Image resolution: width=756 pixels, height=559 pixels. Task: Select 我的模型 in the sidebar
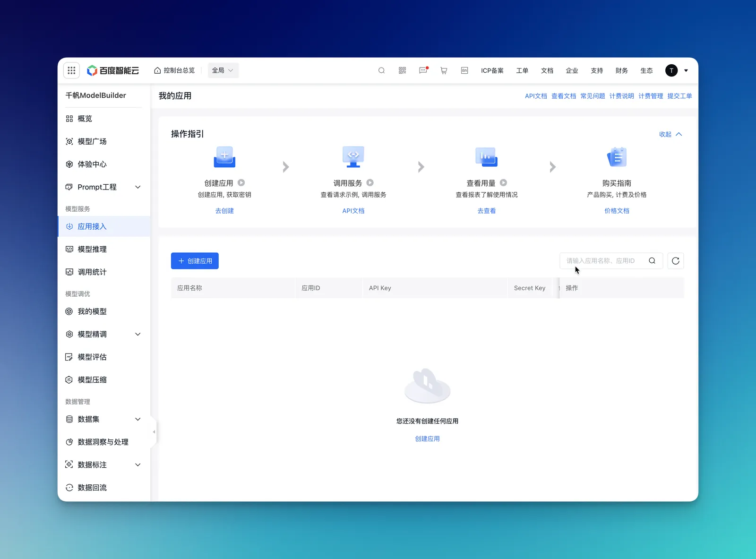click(x=104, y=311)
